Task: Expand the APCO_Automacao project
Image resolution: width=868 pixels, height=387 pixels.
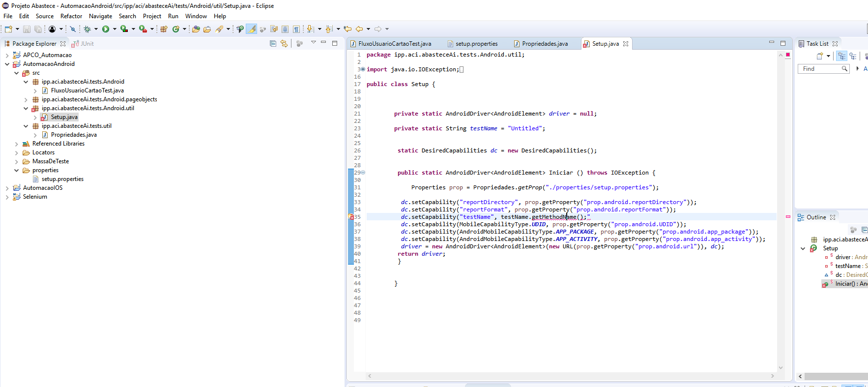Action: point(7,55)
